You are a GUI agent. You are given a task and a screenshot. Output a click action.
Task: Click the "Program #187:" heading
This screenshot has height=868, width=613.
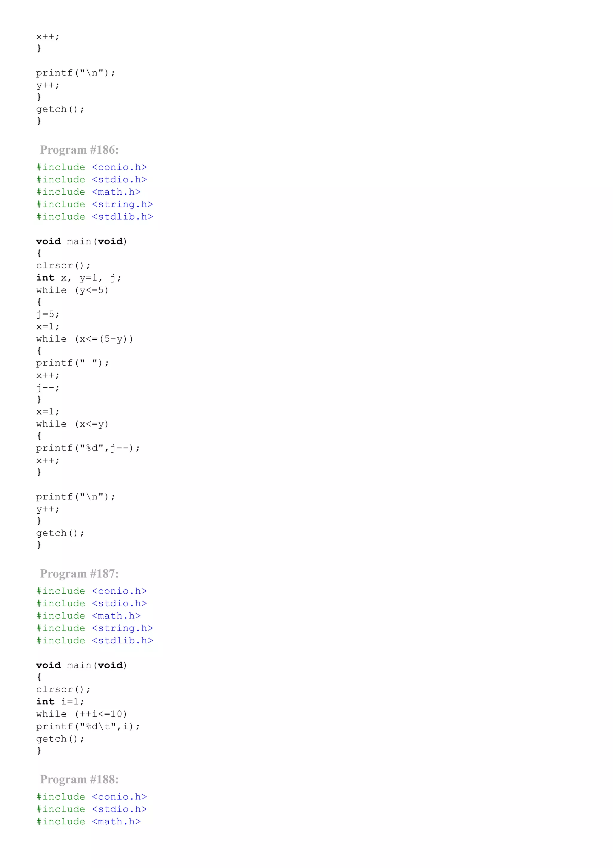pyautogui.click(x=79, y=574)
